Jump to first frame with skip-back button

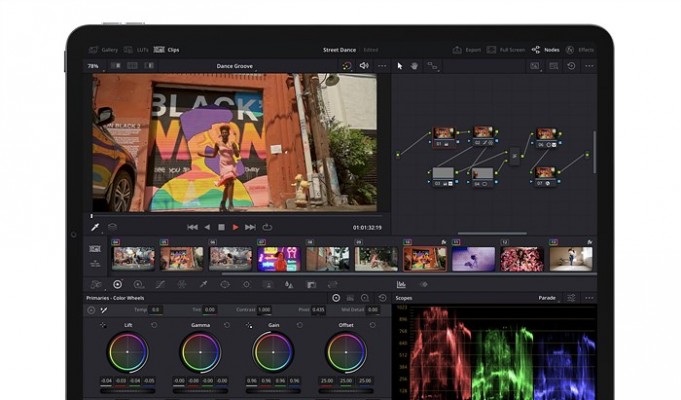click(x=192, y=227)
